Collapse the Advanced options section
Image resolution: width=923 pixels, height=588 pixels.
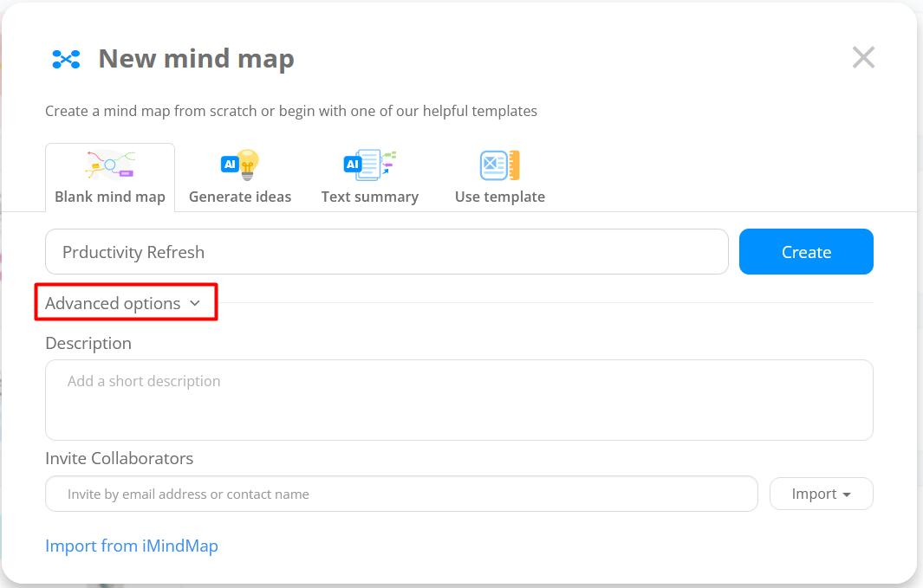113,303
